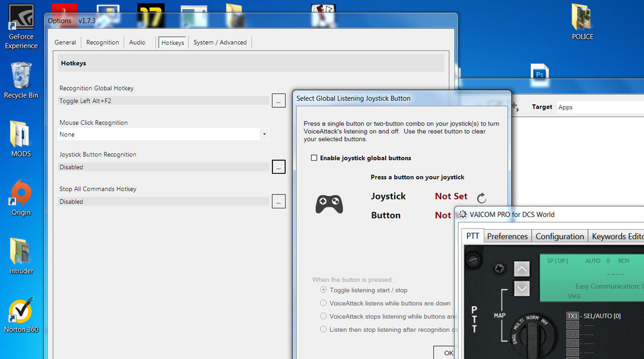
Task: Select Listen then stop after recognition option
Action: (323, 329)
